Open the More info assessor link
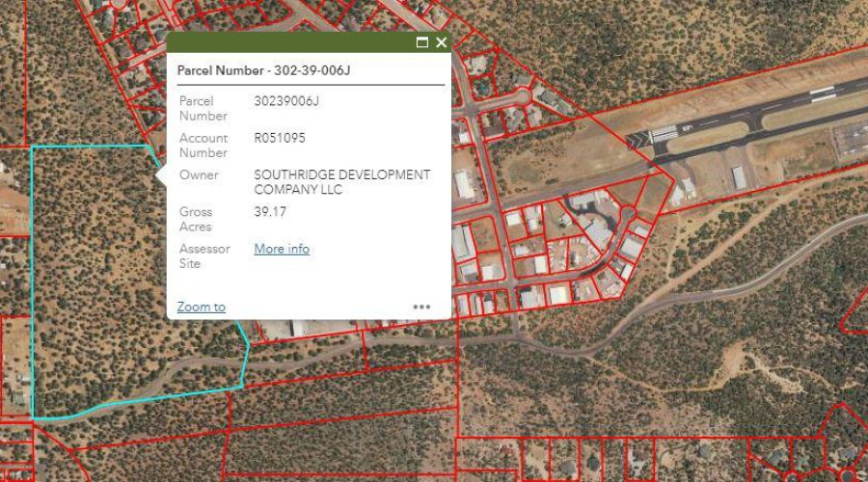This screenshot has width=868, height=482. click(x=282, y=249)
